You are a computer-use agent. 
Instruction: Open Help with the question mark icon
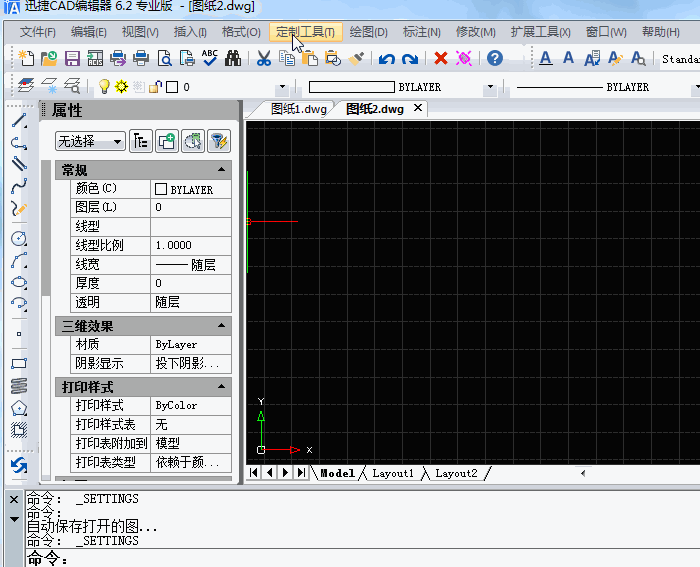point(494,59)
